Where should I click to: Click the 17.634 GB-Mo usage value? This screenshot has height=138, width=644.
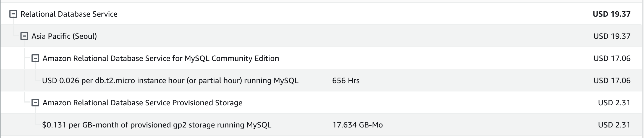click(x=357, y=125)
